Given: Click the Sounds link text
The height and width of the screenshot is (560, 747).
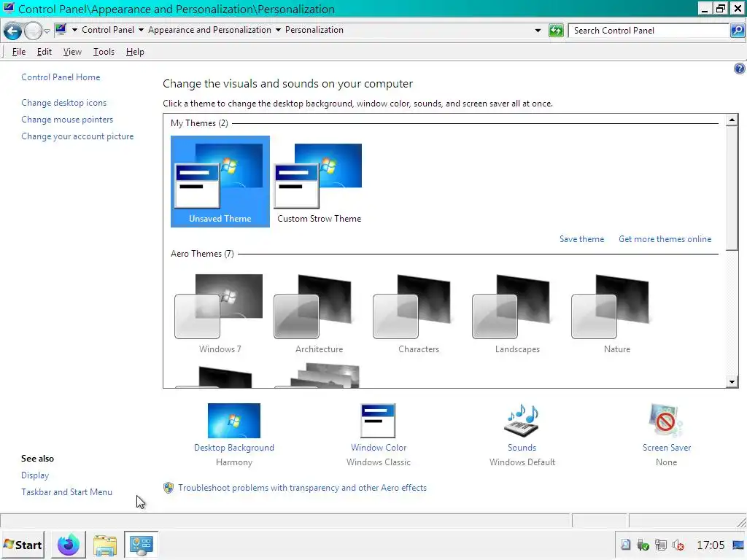Looking at the screenshot, I should (522, 448).
